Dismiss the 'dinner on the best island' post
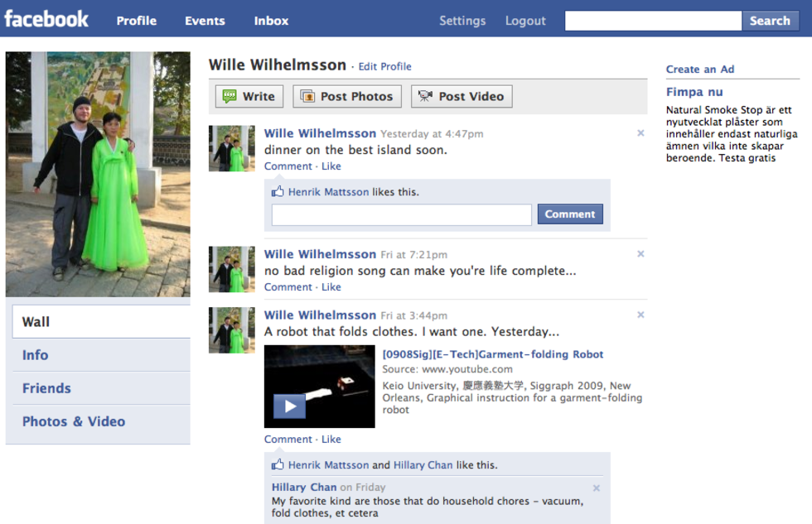 pos(640,133)
